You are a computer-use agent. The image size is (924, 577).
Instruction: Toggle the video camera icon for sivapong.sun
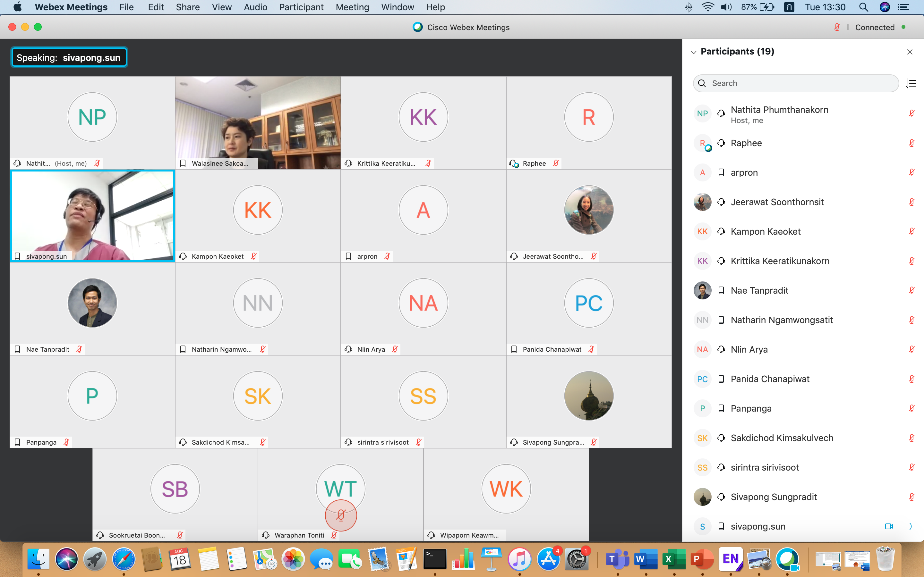889,526
